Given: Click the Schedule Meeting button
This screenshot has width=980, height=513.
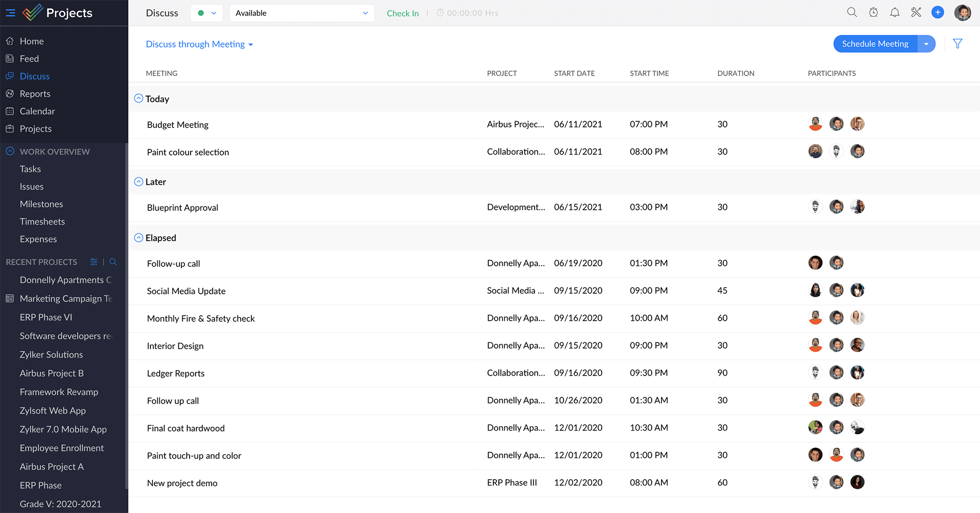Looking at the screenshot, I should pyautogui.click(x=875, y=44).
